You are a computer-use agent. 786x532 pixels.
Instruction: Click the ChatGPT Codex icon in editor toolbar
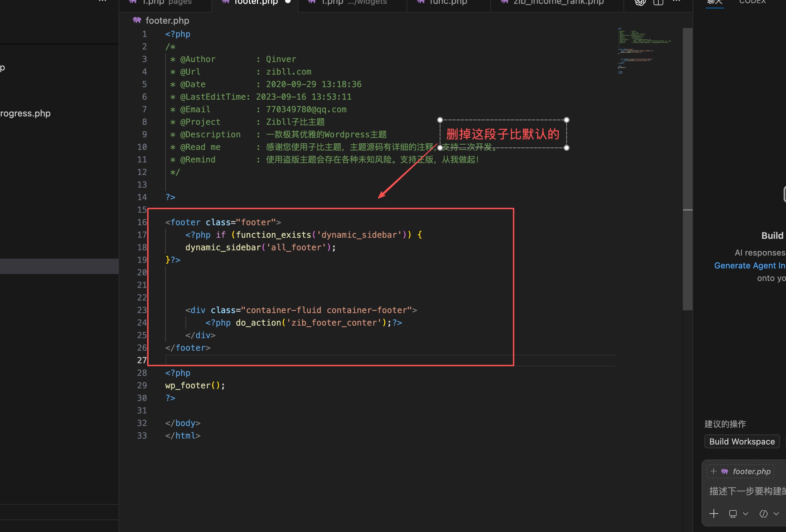(640, 2)
